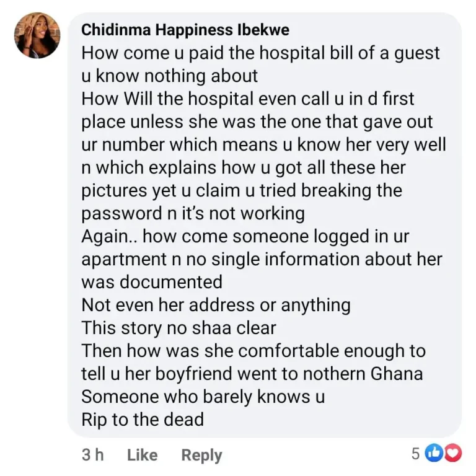Click the line starting 'How Will the hospital'
This screenshot has width=476, height=476.
(248, 99)
